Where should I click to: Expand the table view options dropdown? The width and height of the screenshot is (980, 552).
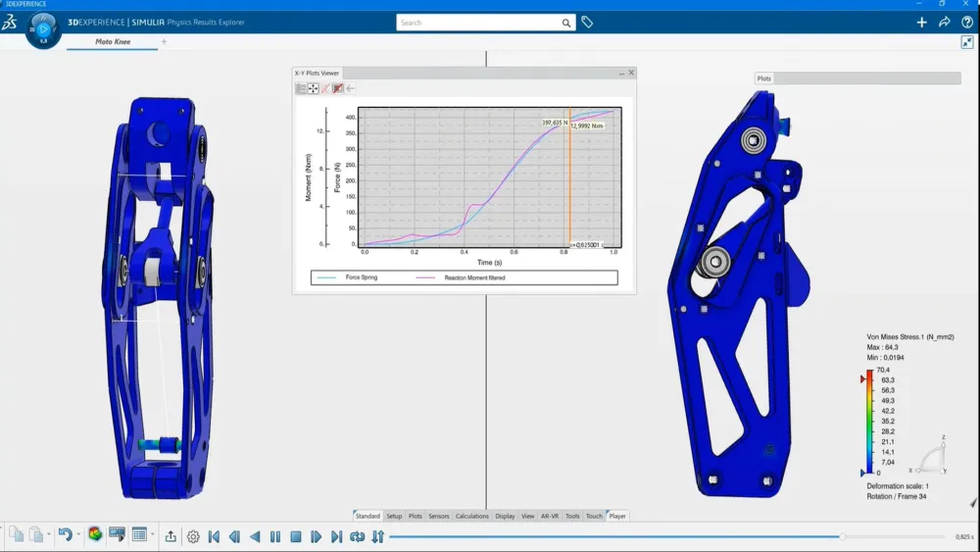click(x=152, y=535)
